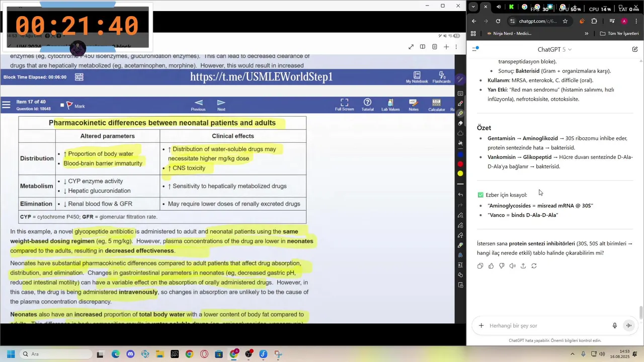Give thumbs down to the response

coord(502,266)
